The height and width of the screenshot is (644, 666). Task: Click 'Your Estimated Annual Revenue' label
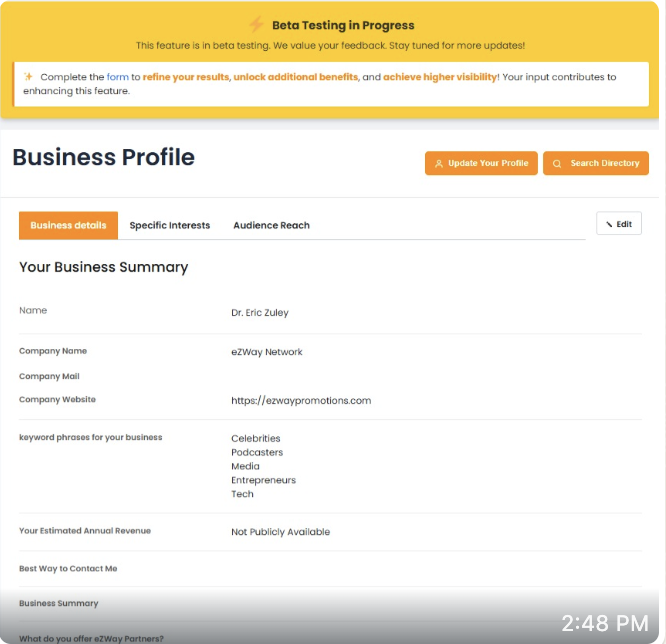(85, 531)
